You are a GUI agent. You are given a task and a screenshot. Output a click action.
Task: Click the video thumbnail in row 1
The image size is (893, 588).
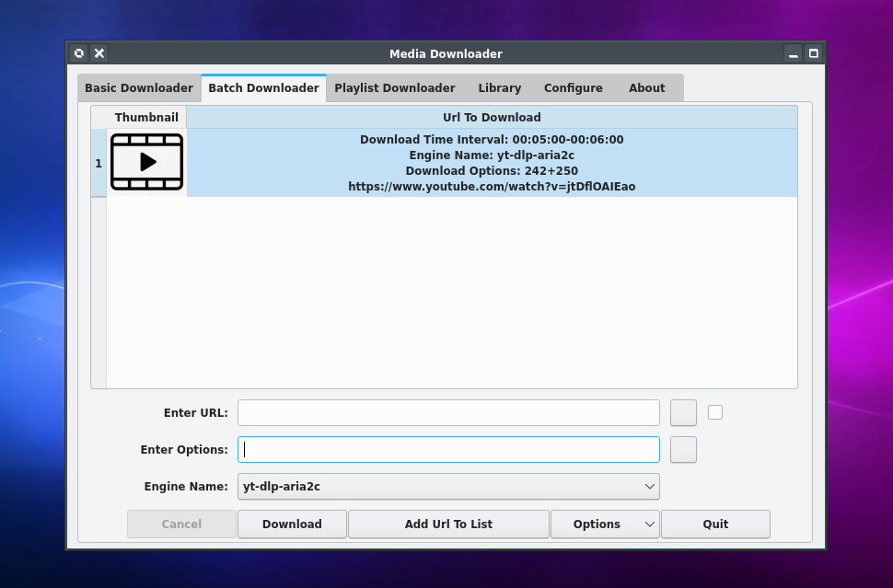point(146,162)
